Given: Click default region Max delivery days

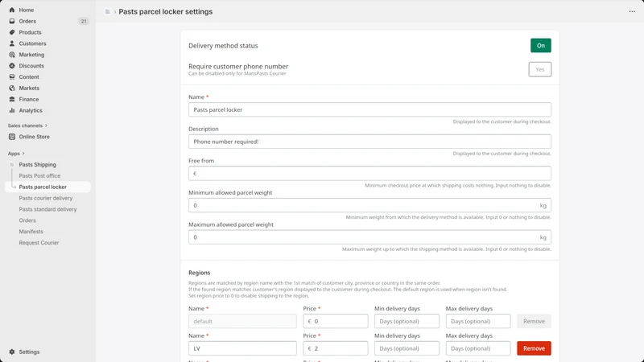Looking at the screenshot, I should [478, 321].
